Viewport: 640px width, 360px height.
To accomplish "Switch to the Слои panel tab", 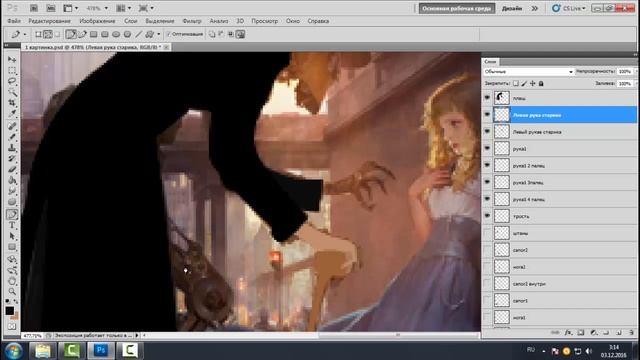I will 491,62.
